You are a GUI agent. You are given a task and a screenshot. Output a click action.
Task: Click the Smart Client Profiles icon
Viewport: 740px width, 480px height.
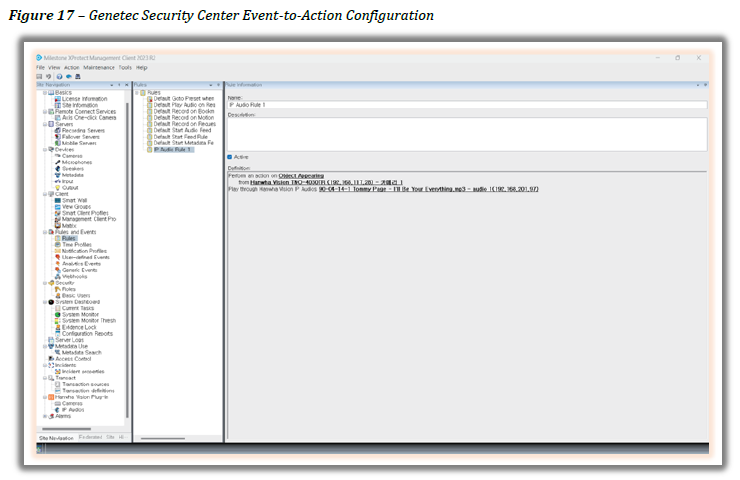58,213
